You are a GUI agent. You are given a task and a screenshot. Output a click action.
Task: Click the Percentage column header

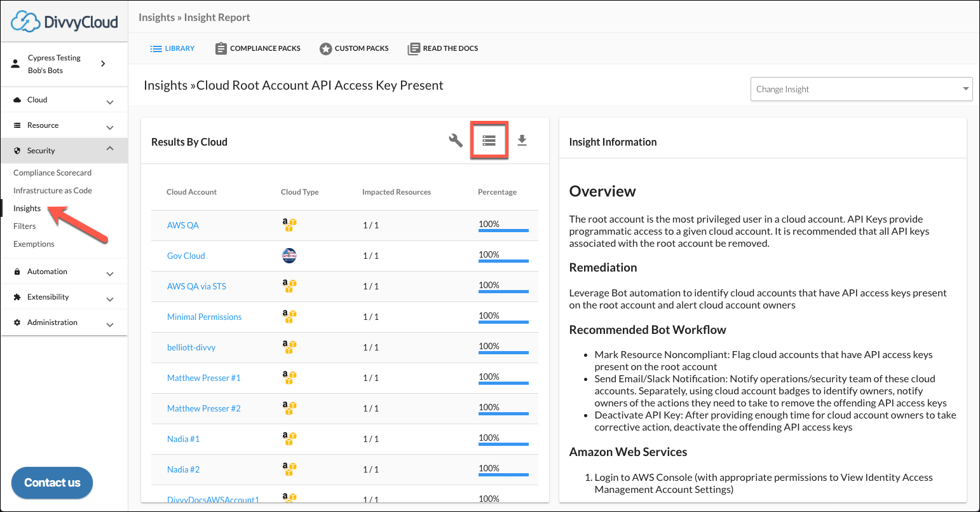(497, 192)
